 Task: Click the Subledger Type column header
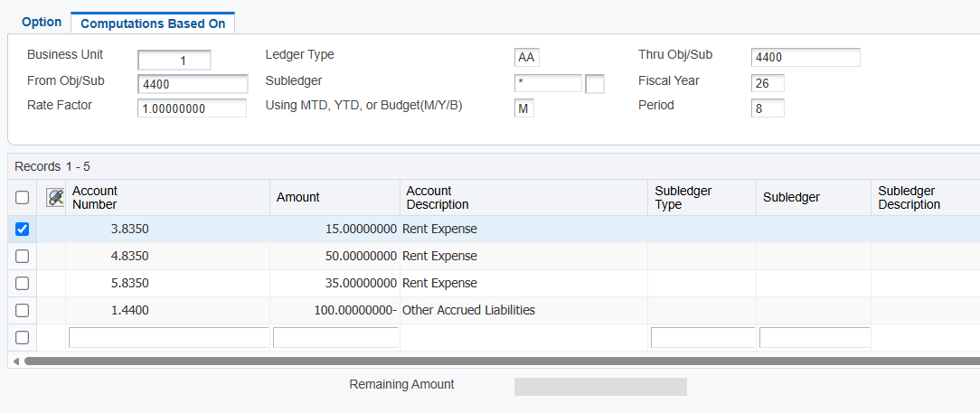tap(702, 197)
